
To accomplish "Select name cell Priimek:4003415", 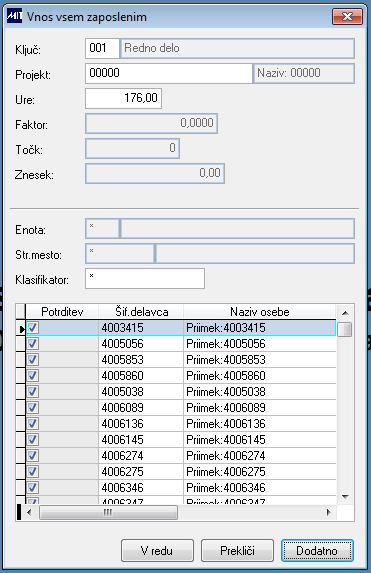I will (x=260, y=328).
